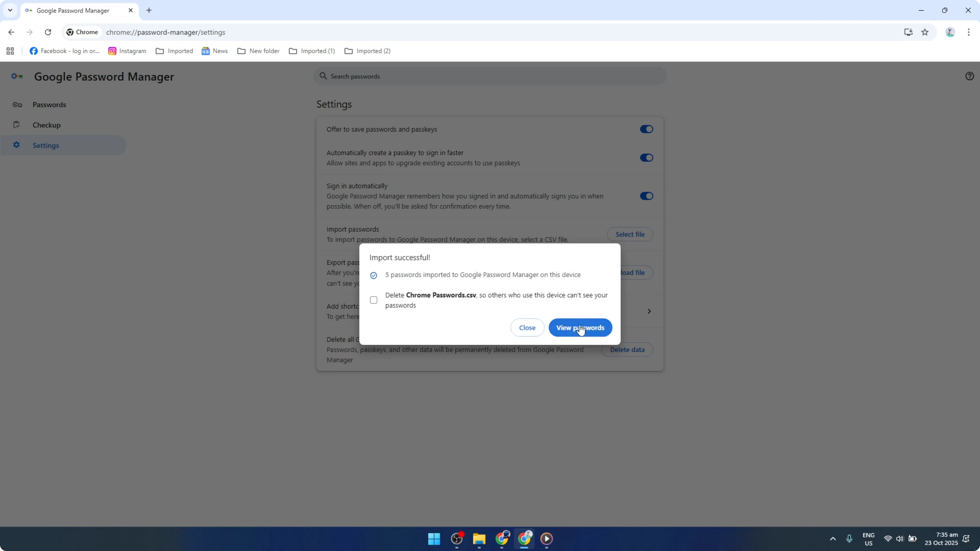Click the install app icon in address bar
This screenshot has width=980, height=551.
click(908, 32)
